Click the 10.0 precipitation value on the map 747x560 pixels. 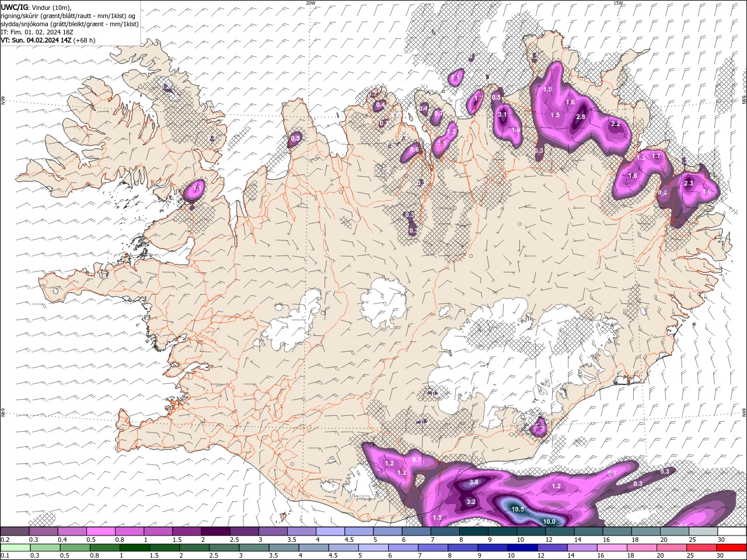(549, 521)
